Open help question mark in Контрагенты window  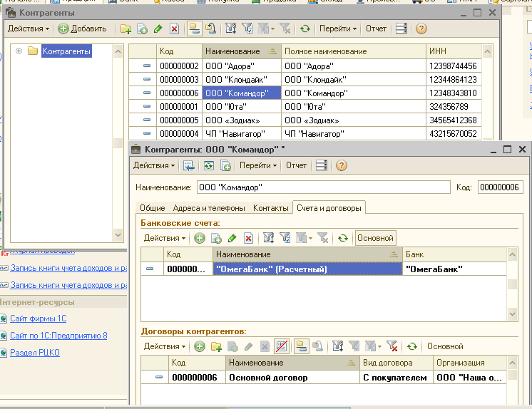(x=421, y=29)
